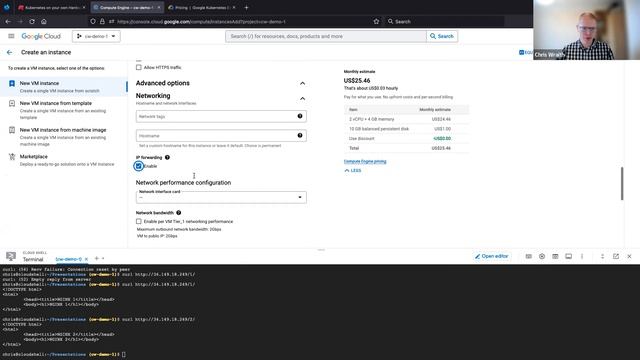Click the Network tags input field
The height and width of the screenshot is (360, 640).
[221, 116]
